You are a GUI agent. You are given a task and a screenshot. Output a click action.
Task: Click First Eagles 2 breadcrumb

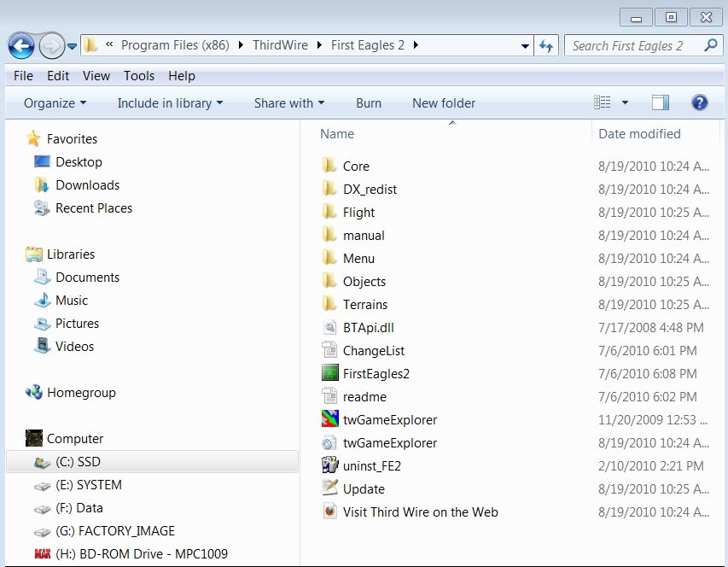click(x=367, y=45)
